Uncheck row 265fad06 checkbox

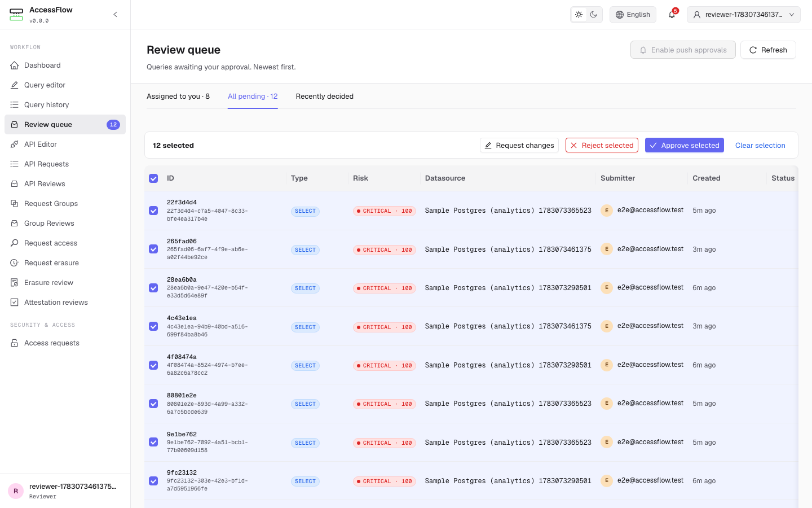tap(153, 249)
